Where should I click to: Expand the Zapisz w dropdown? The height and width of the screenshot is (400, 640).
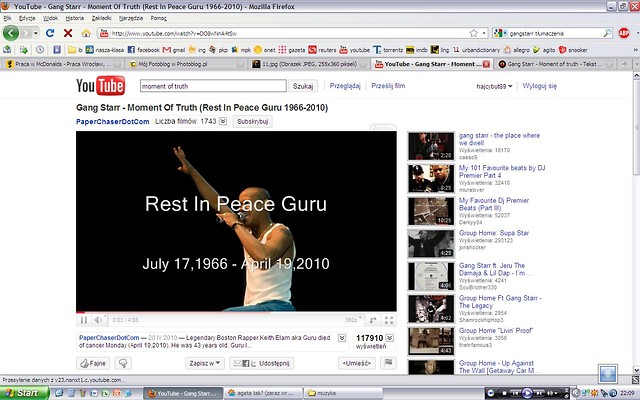coord(205,363)
